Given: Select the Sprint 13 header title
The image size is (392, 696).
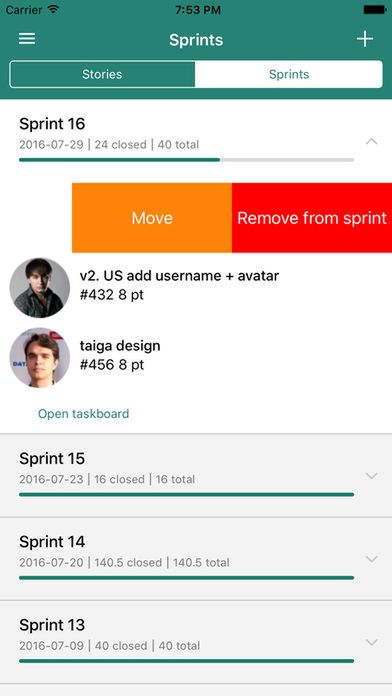Looking at the screenshot, I should [52, 625].
